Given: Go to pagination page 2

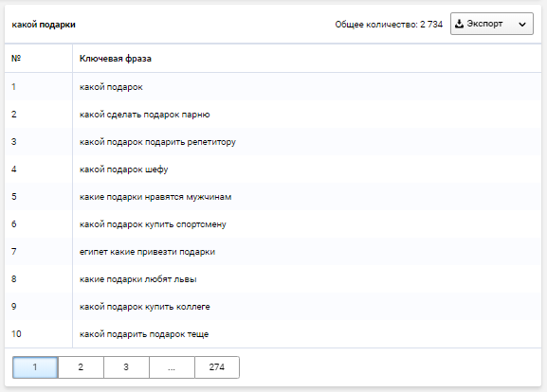Looking at the screenshot, I should 81,367.
